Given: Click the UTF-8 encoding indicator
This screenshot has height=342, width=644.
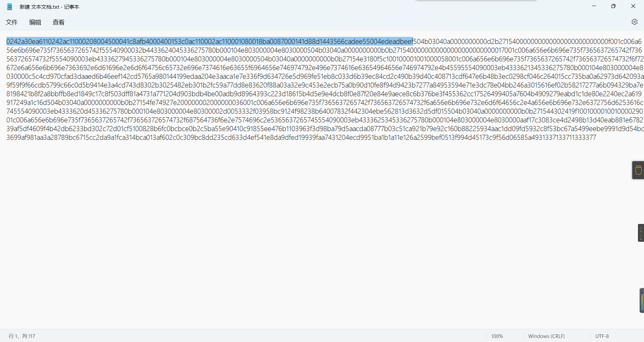Looking at the screenshot, I should pos(602,336).
